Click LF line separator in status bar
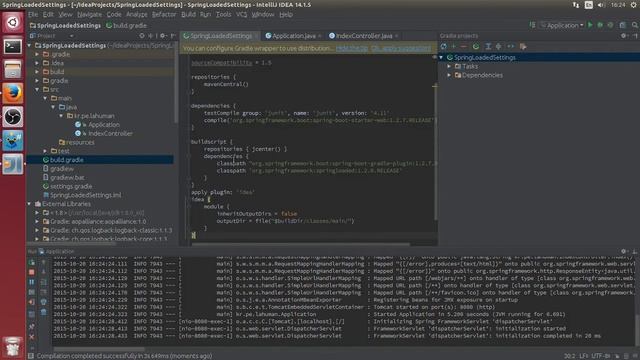 pyautogui.click(x=583, y=356)
